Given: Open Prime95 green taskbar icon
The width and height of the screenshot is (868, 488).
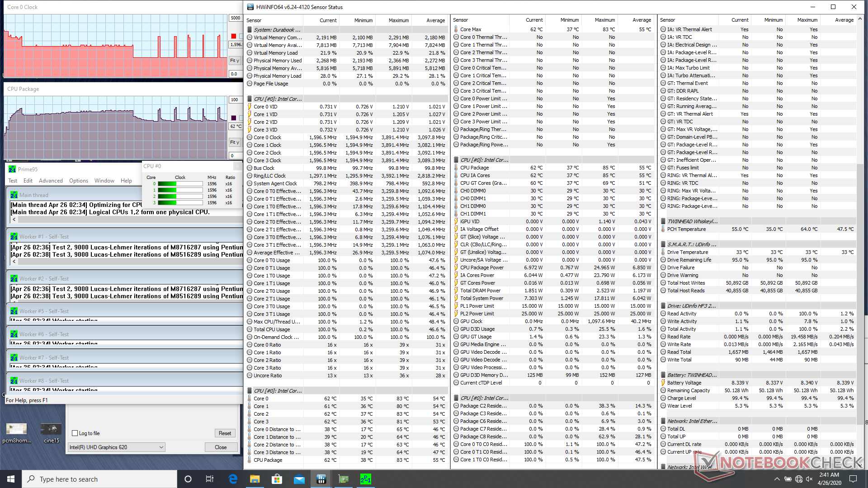Looking at the screenshot, I should point(365,479).
